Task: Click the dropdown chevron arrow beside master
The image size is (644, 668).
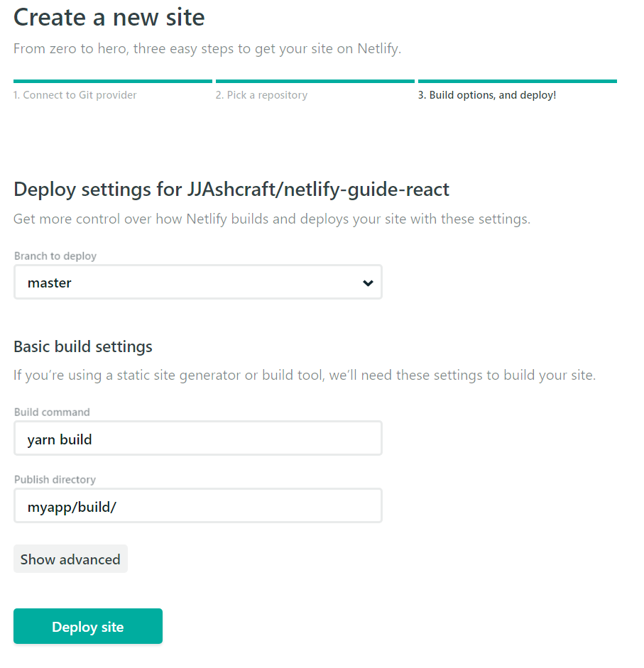Action: click(x=368, y=283)
